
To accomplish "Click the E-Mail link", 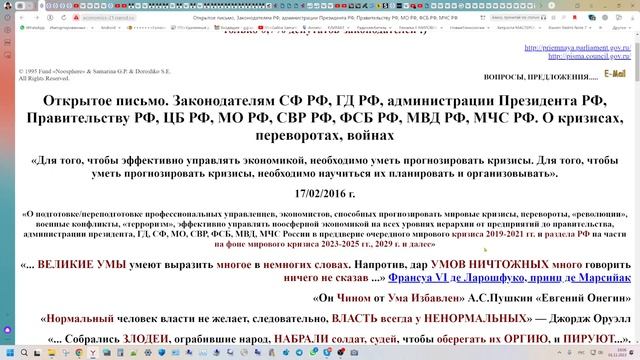I will tap(615, 74).
